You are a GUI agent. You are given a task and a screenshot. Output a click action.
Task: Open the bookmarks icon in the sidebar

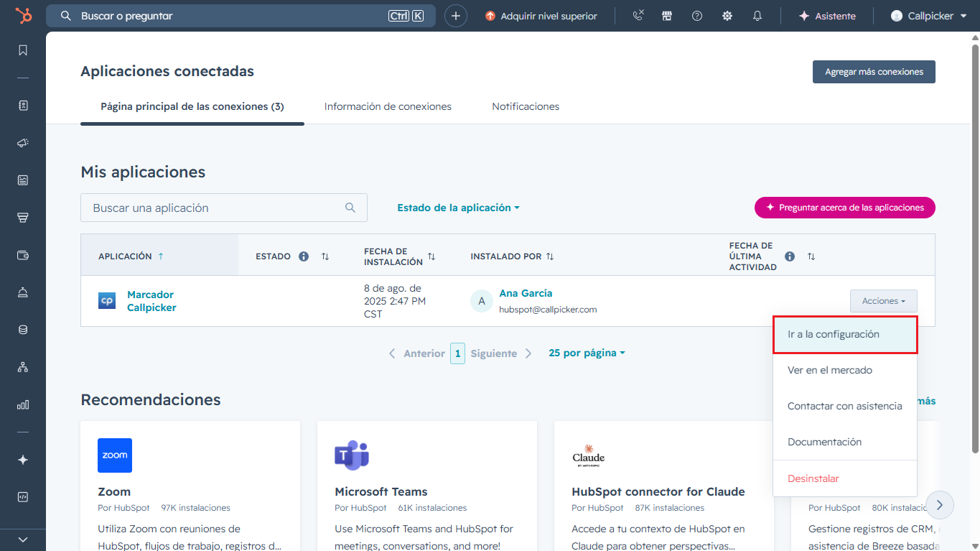click(23, 50)
